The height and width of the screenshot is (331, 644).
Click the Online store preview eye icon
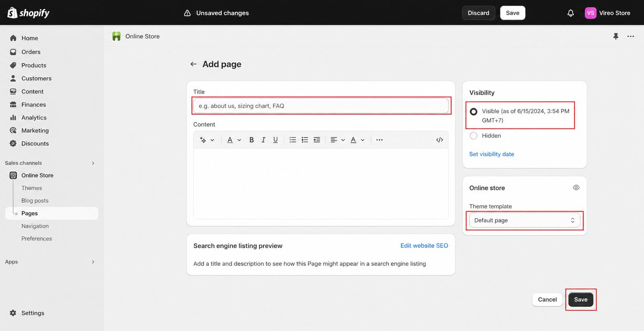click(576, 188)
